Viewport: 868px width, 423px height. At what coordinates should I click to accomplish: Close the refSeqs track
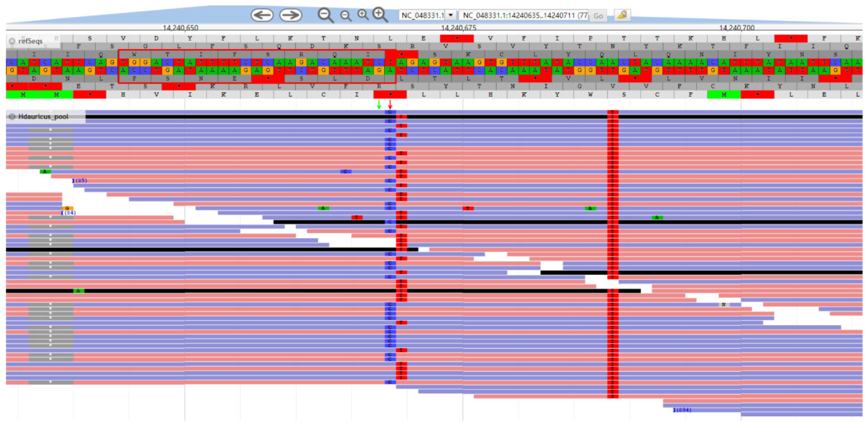tap(12, 41)
